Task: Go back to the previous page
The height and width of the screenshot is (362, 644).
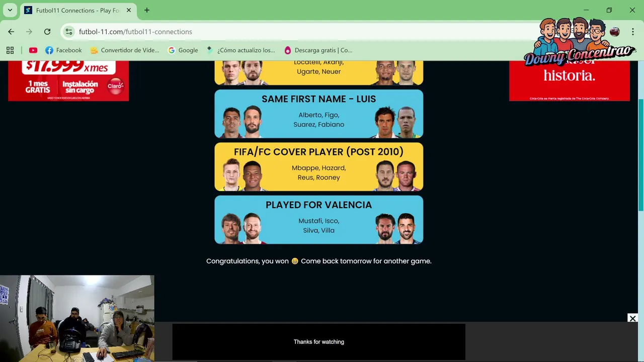Action: (x=11, y=32)
